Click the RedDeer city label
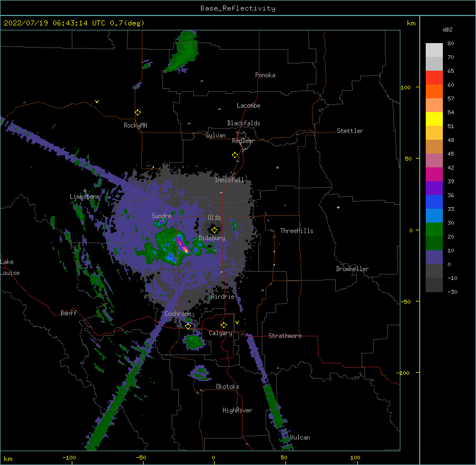The image size is (476, 465). pyautogui.click(x=243, y=141)
